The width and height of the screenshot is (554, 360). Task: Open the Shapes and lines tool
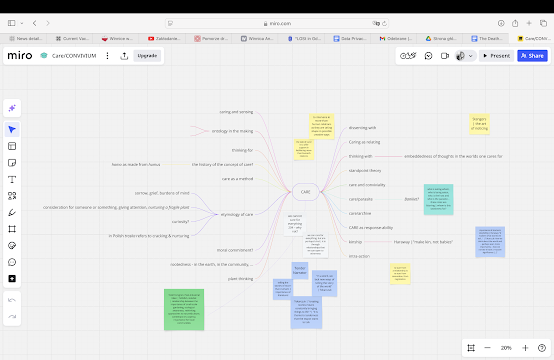pos(12,196)
